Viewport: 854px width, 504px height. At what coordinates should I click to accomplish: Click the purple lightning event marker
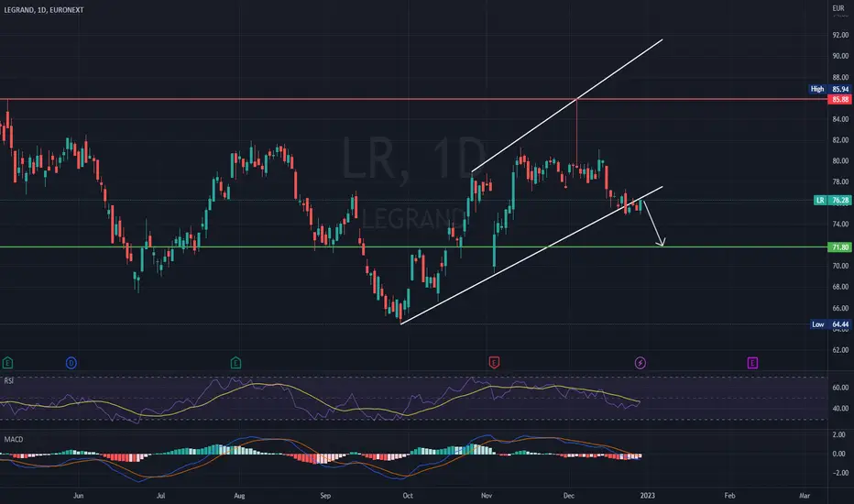point(640,363)
